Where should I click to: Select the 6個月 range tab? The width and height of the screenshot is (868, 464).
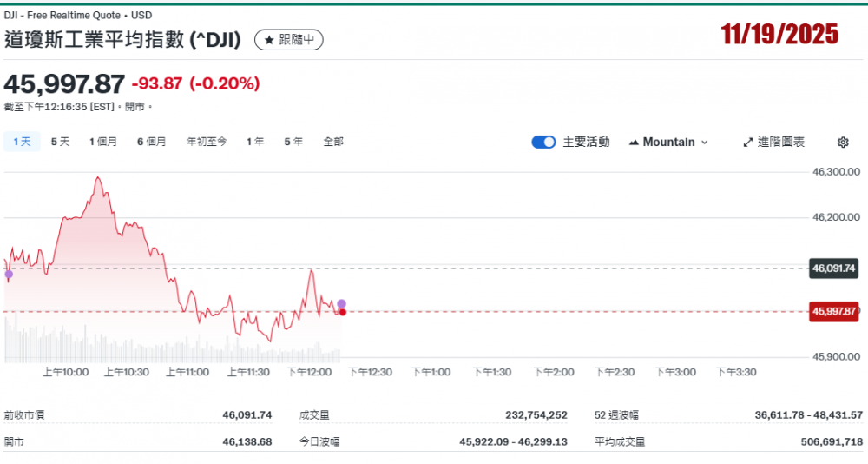pos(151,142)
